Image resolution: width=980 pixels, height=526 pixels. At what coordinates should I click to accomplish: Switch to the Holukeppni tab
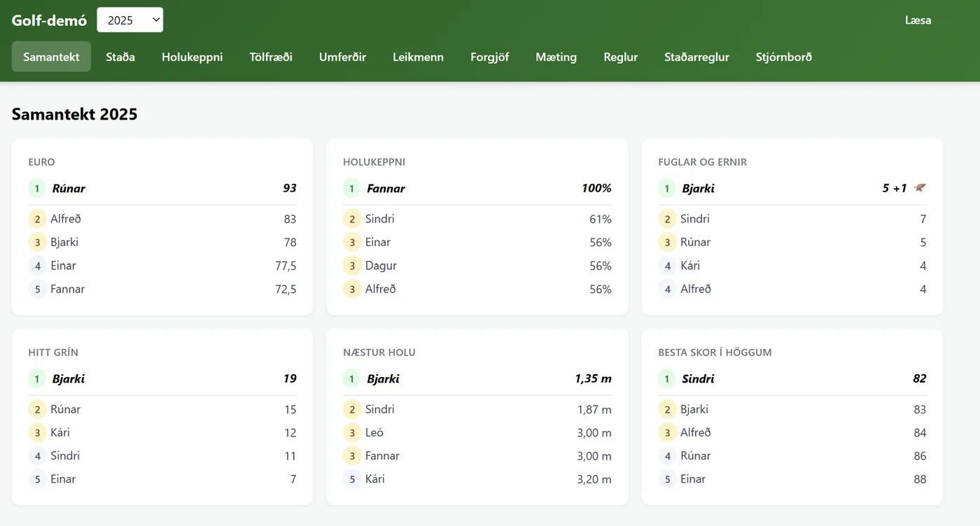click(x=192, y=57)
